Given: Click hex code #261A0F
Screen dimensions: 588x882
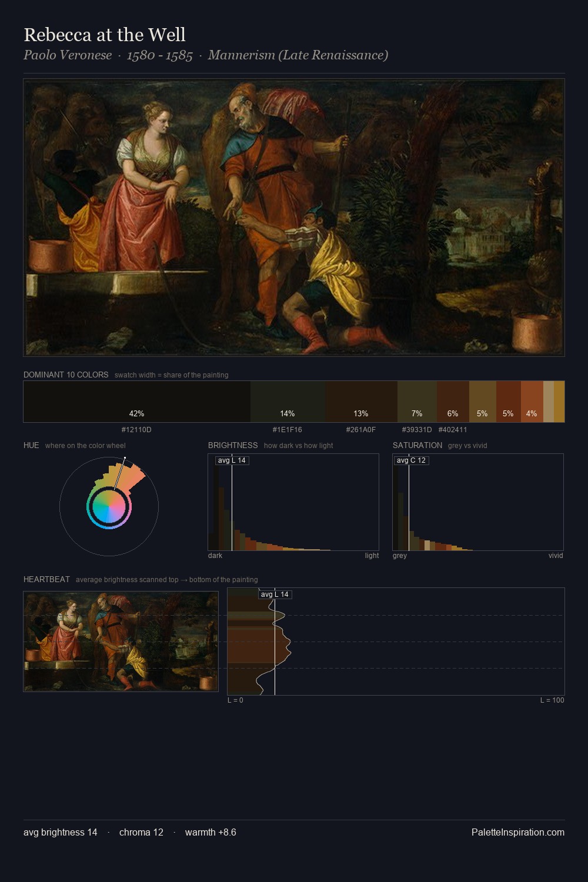Looking at the screenshot, I should coord(361,430).
